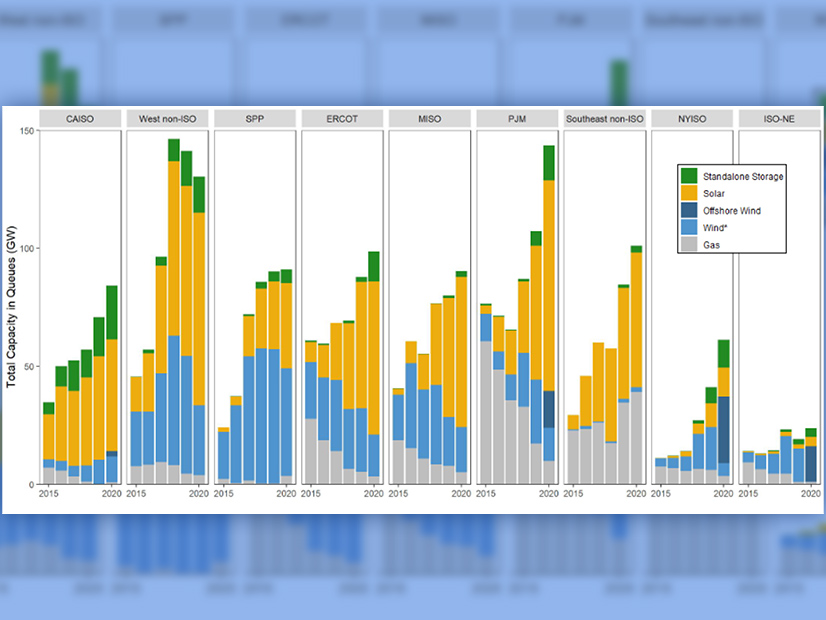Click the Standalone Storage legend text label
826x620 pixels.
(x=741, y=176)
